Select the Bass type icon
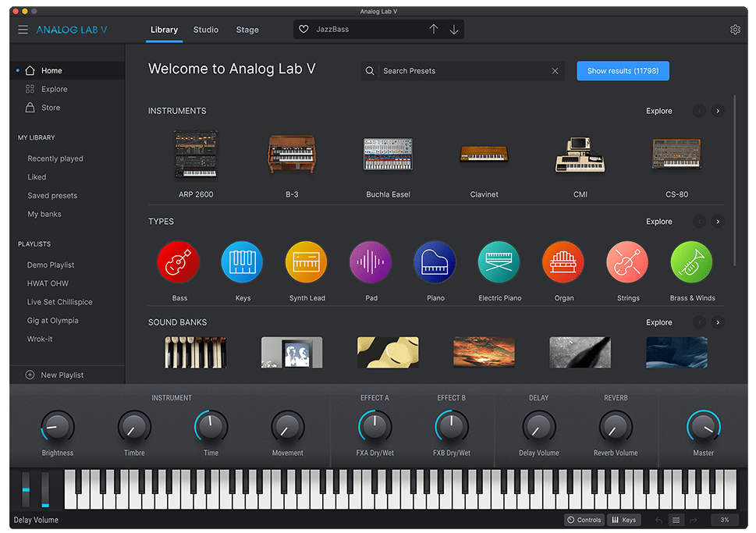 click(x=179, y=262)
